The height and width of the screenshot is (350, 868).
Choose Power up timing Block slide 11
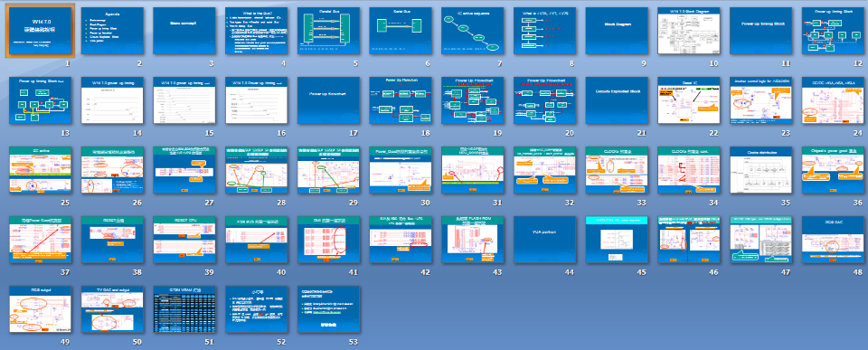click(760, 31)
